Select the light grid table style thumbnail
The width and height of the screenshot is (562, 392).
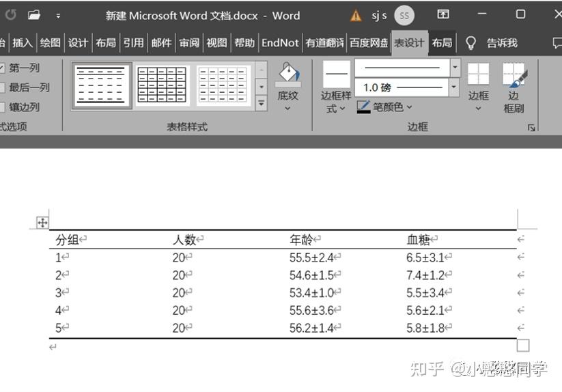(x=223, y=85)
